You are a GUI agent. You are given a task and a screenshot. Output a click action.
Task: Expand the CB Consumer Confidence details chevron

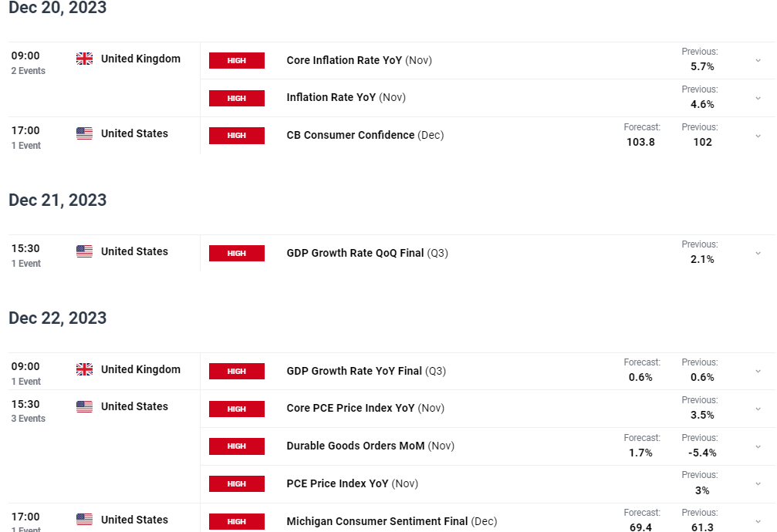pyautogui.click(x=758, y=136)
